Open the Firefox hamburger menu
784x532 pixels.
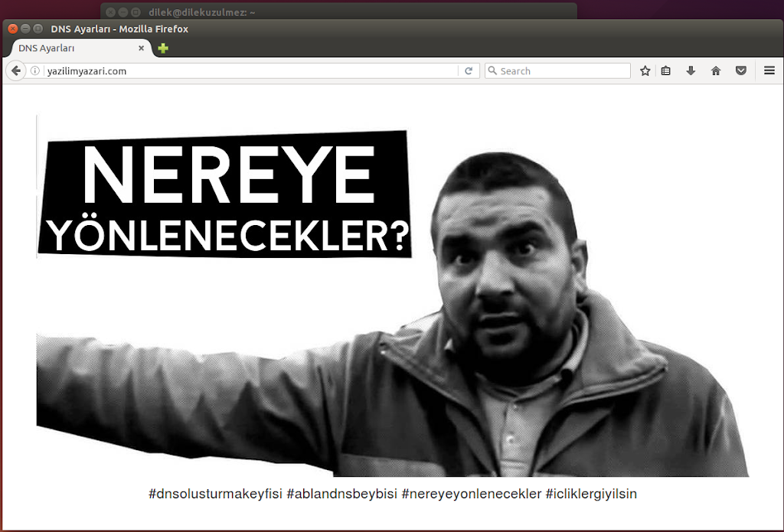[x=769, y=70]
